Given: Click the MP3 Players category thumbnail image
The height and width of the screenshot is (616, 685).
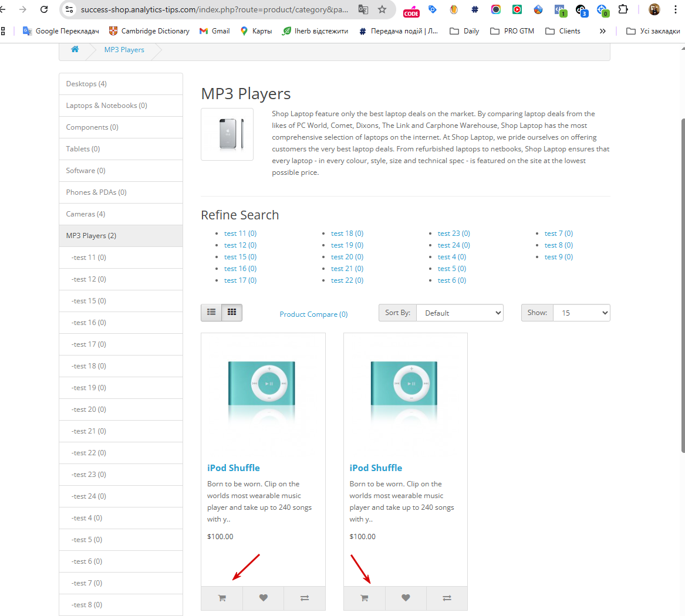Looking at the screenshot, I should [227, 134].
